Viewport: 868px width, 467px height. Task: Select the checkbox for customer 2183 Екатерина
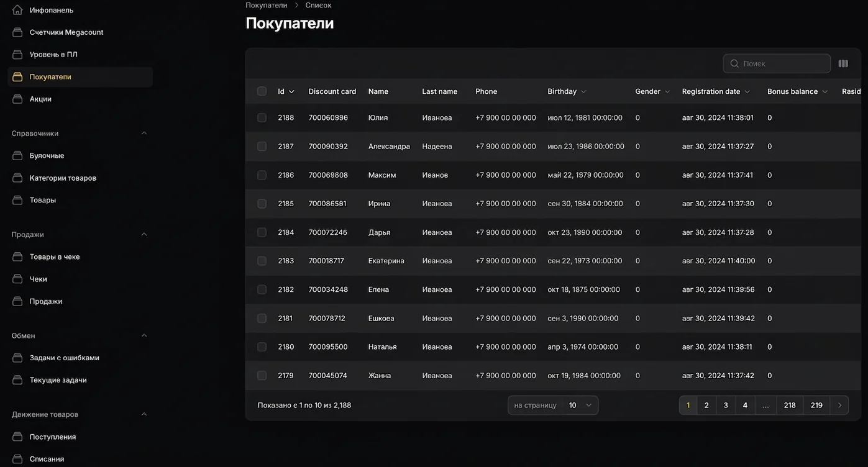(x=262, y=261)
